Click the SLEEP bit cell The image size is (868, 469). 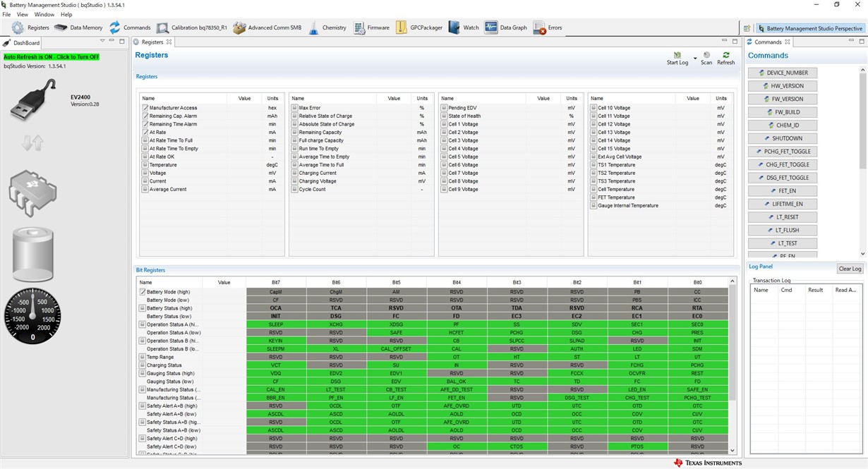click(276, 324)
